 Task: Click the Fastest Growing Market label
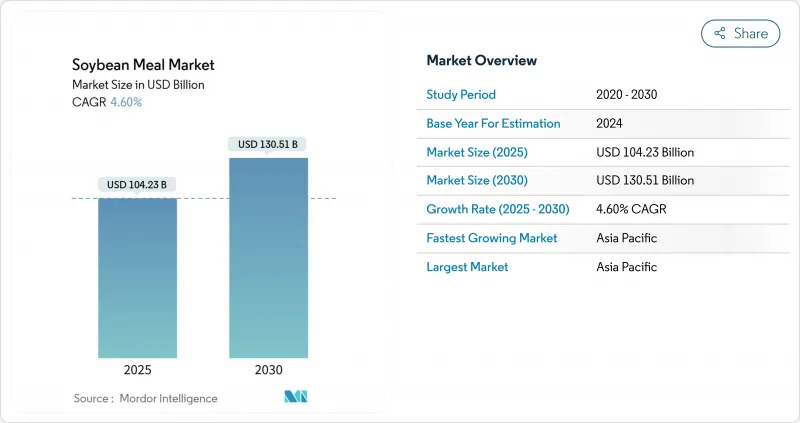491,238
